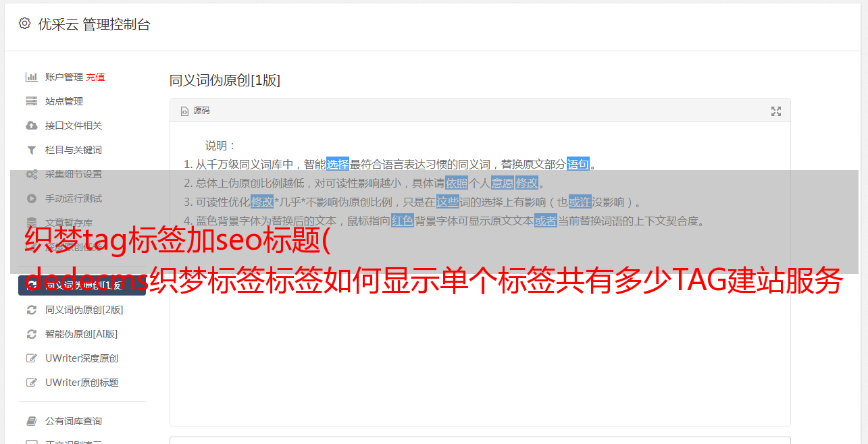868x444 pixels.
Task: Click refresh icon beside 智能伪原创[AI版]
Action: (31, 334)
